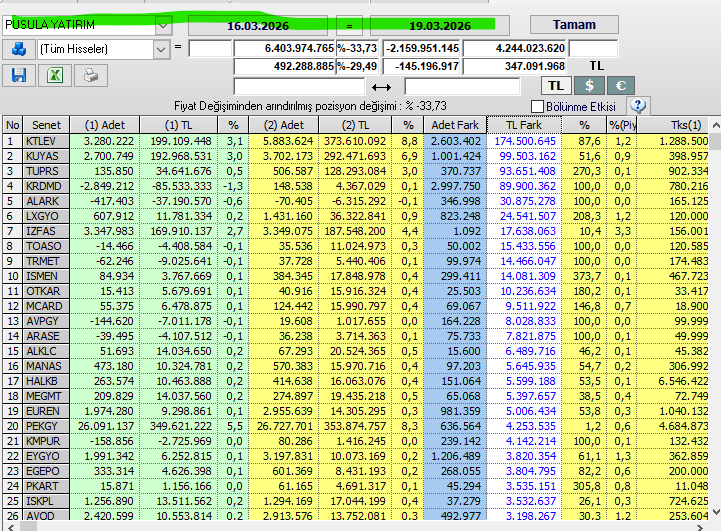Image resolution: width=721 pixels, height=531 pixels.
Task: Select the HALKB stock cell
Action: click(x=46, y=381)
